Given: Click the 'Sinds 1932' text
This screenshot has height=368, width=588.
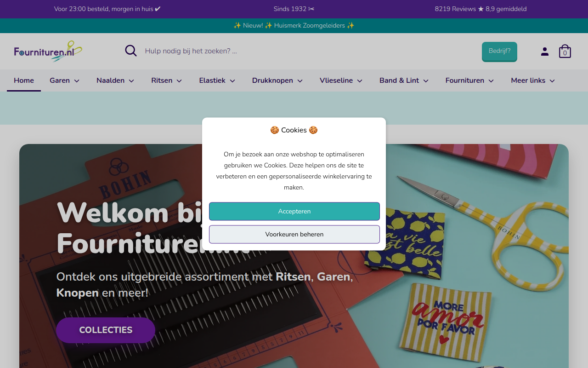Looking at the screenshot, I should 294,9.
